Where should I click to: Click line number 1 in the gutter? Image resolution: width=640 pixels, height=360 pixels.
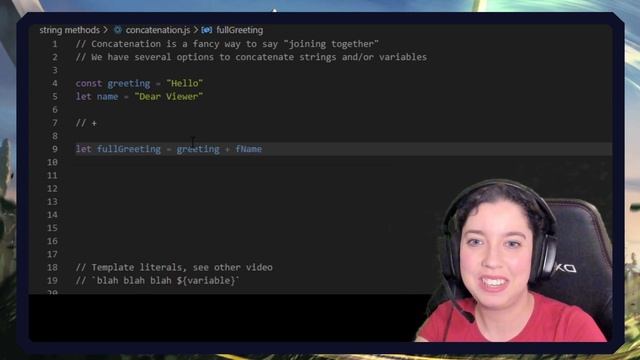pos(54,44)
